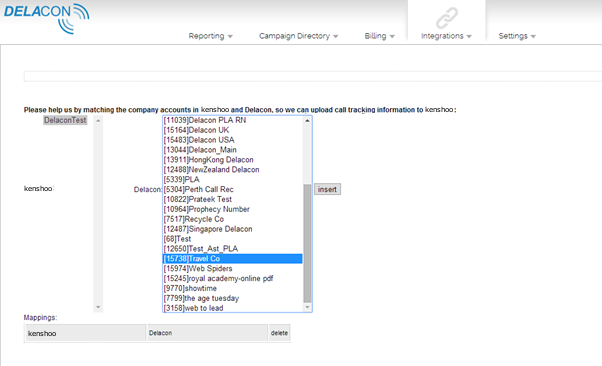This screenshot has width=602, height=366.
Task: Select [15164]Delacon UK account
Action: pos(233,130)
